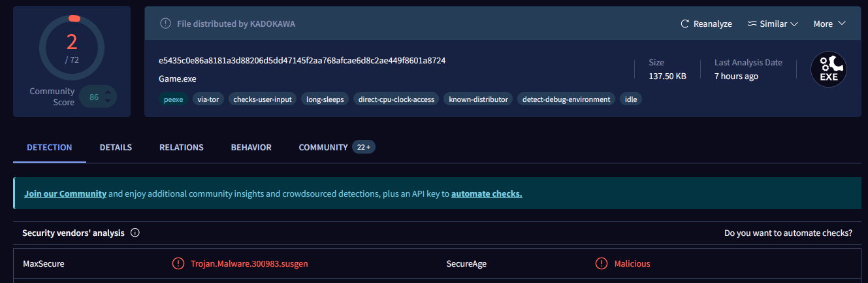Click the 'automate checks.' link in banner

(487, 194)
